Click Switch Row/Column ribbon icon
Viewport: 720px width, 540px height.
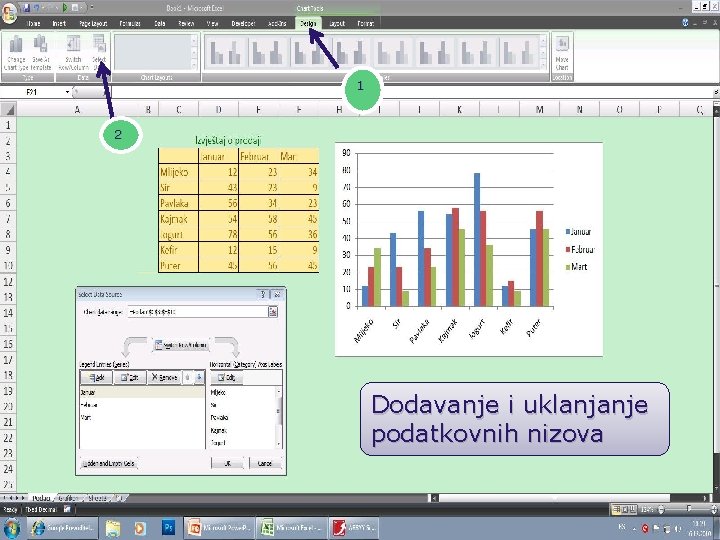[73, 53]
